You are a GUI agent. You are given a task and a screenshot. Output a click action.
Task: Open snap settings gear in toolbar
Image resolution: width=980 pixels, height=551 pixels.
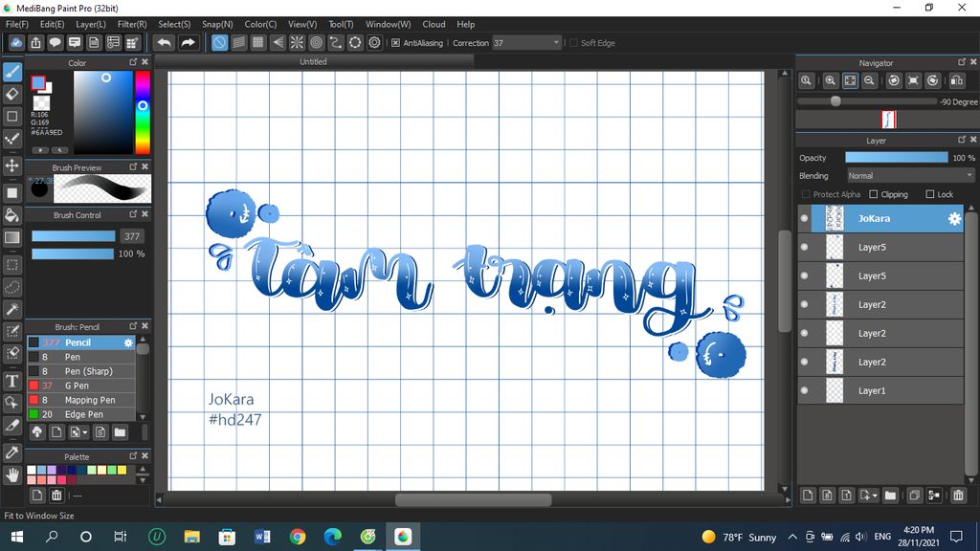(374, 42)
